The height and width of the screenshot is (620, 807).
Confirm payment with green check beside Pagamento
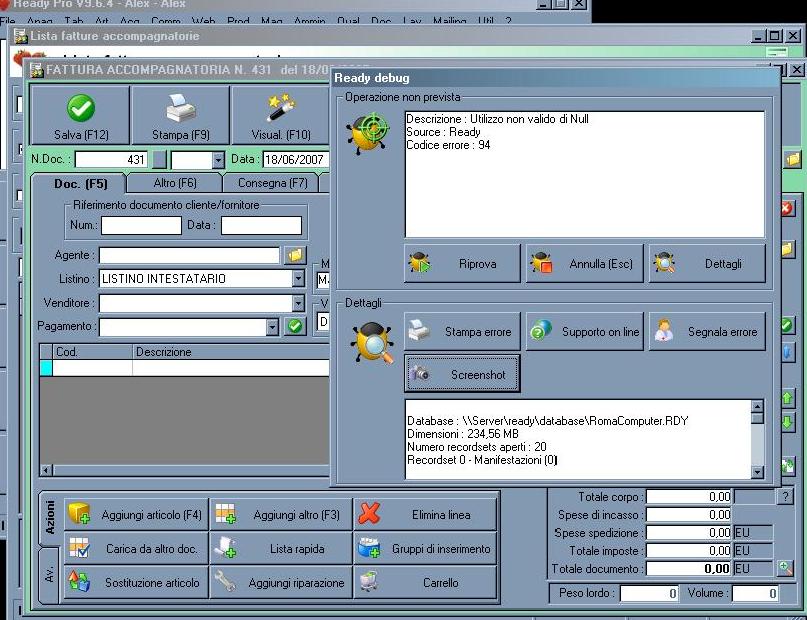pyautogui.click(x=295, y=326)
